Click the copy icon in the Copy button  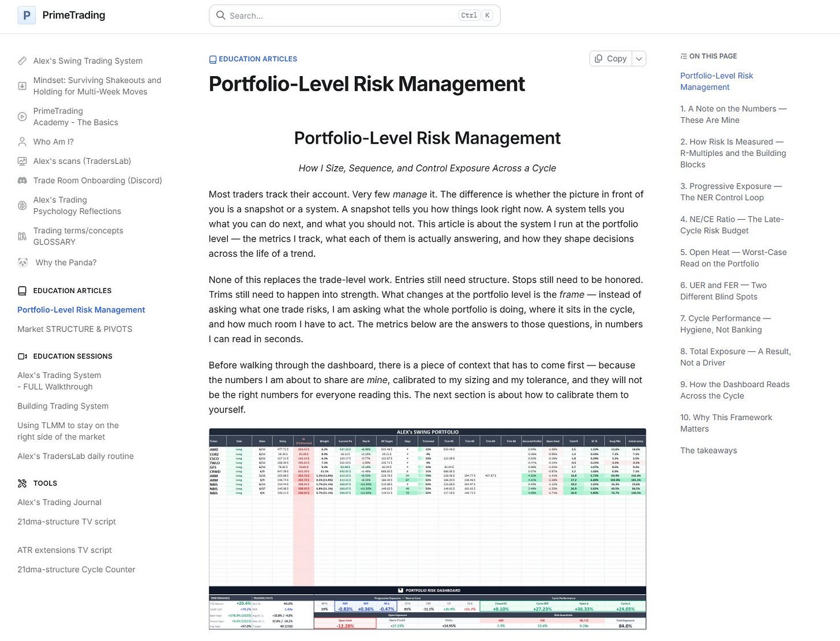point(598,58)
